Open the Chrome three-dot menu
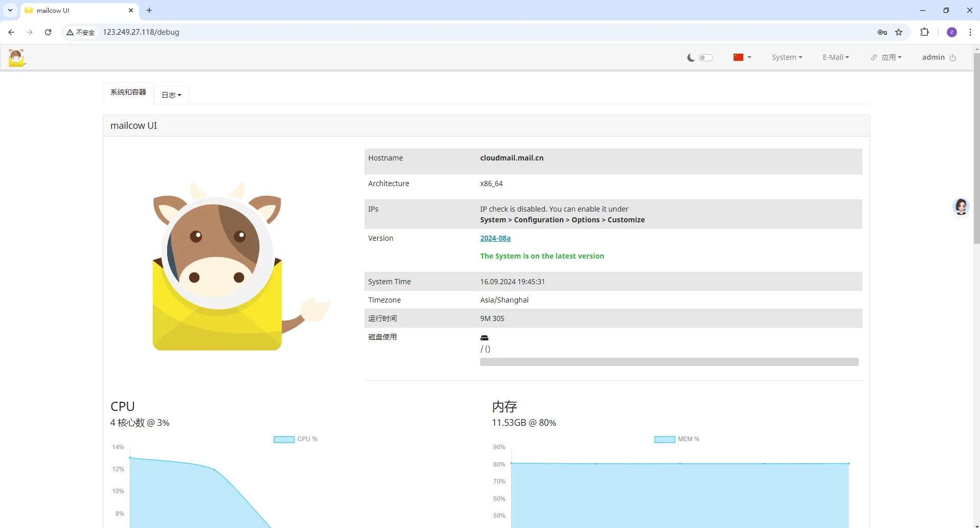Image resolution: width=980 pixels, height=528 pixels. click(970, 32)
